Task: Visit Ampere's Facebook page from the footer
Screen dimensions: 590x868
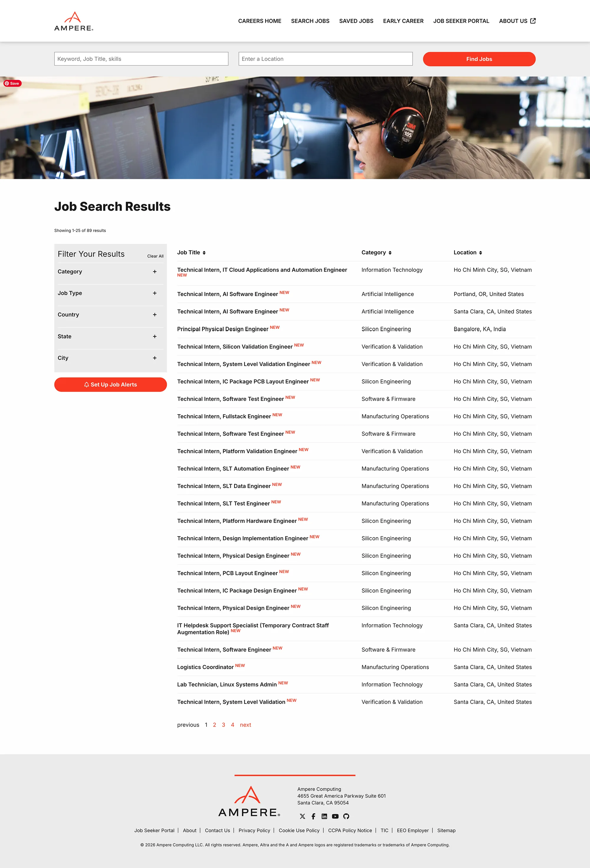Action: tap(313, 816)
